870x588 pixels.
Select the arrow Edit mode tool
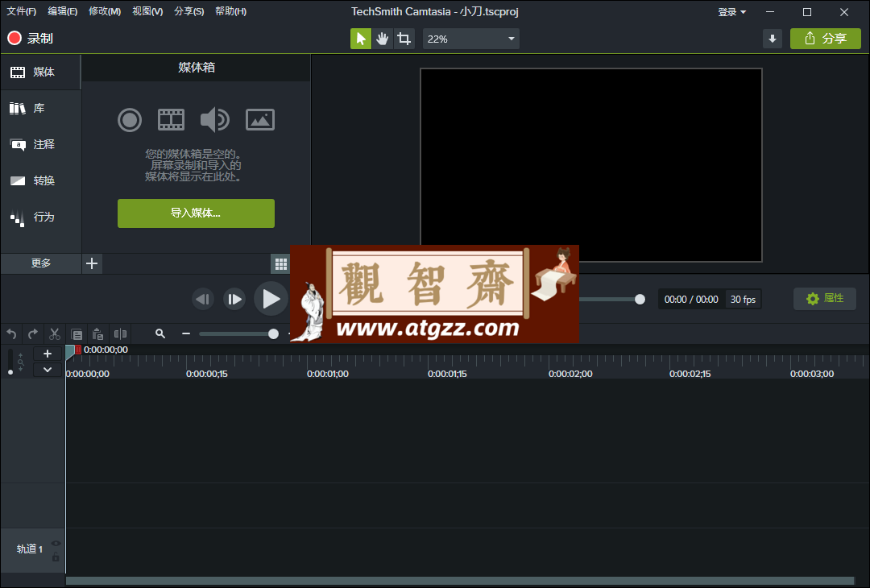coord(361,39)
